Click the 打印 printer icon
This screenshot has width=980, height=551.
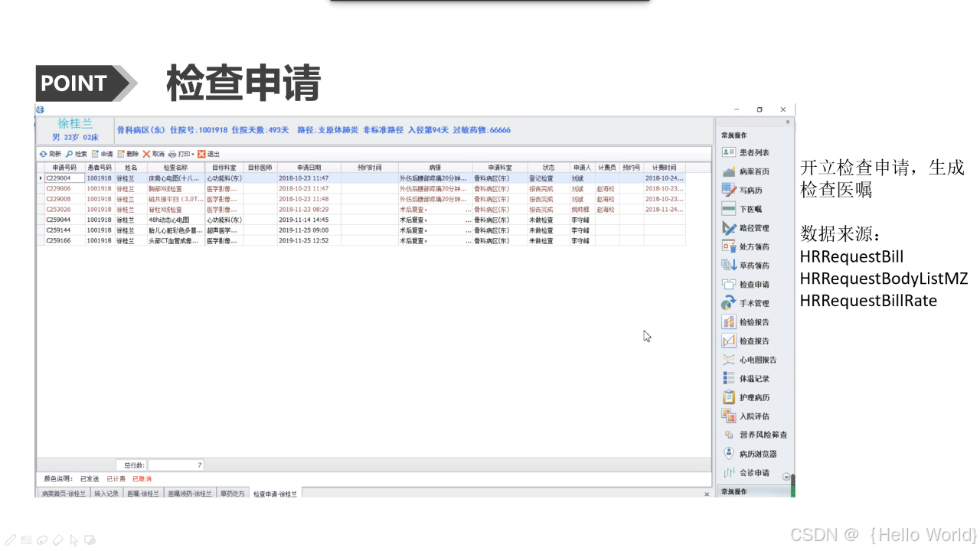172,154
